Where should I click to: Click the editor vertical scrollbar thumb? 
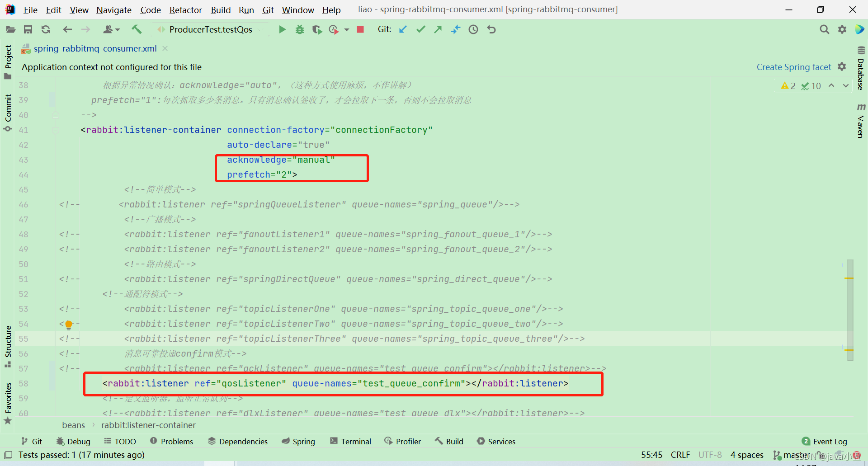click(x=850, y=310)
